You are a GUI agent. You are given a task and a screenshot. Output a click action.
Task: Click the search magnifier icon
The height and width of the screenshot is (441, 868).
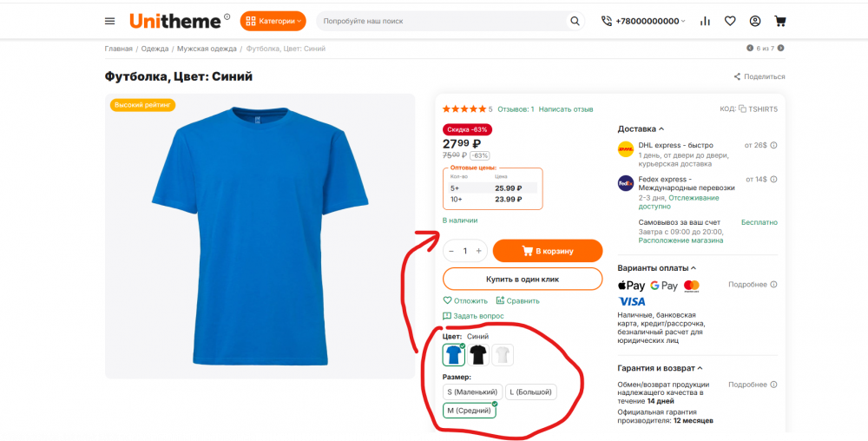coord(575,21)
